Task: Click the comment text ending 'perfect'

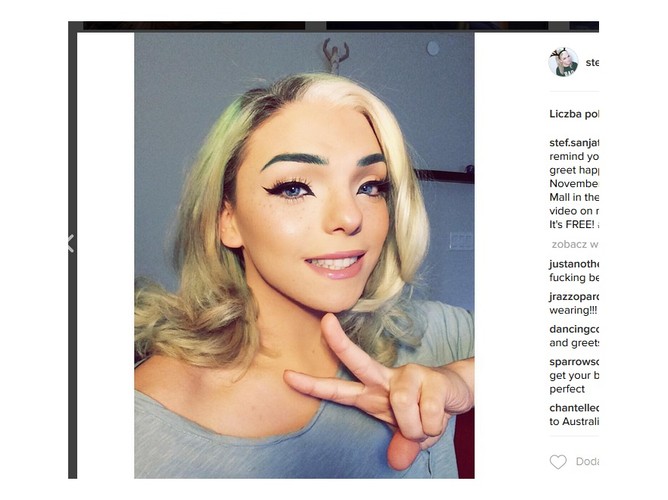Action: pos(567,389)
